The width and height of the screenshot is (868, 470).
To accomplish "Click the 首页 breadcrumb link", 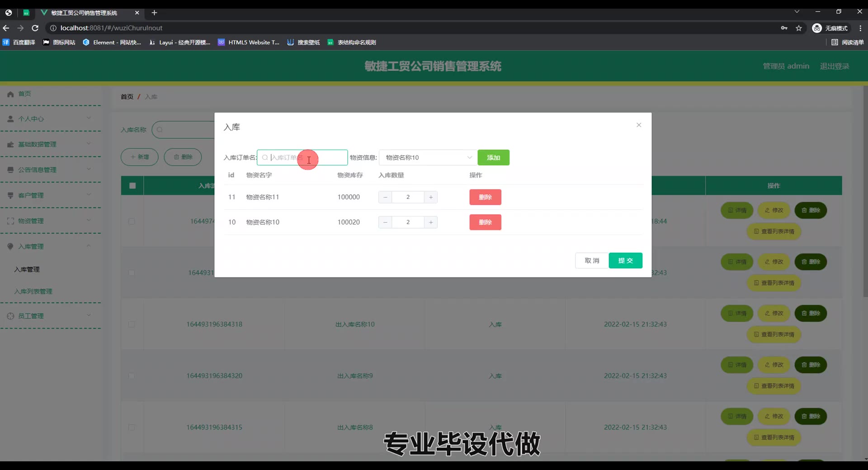I will point(127,97).
